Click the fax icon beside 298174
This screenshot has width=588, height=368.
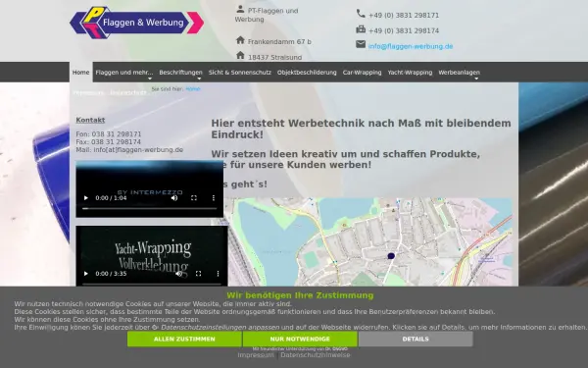[361, 29]
